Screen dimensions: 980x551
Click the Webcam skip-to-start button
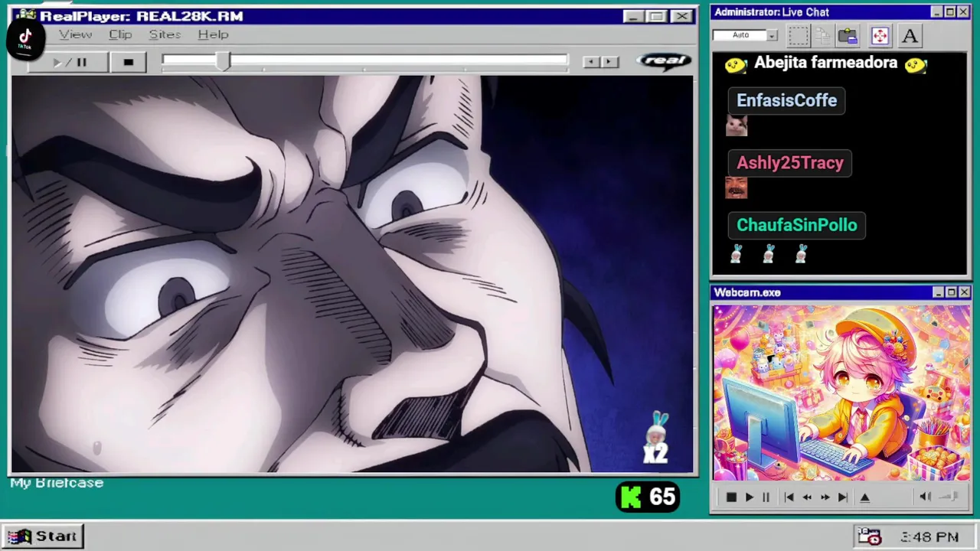(x=789, y=497)
